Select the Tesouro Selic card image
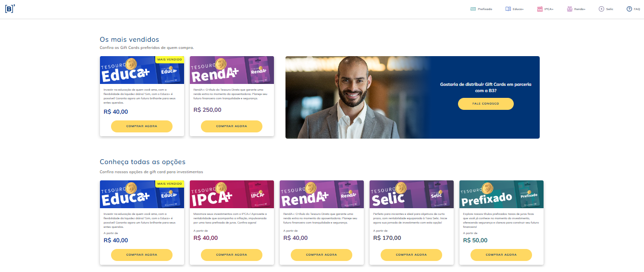This screenshot has width=644, height=272. pyautogui.click(x=411, y=194)
